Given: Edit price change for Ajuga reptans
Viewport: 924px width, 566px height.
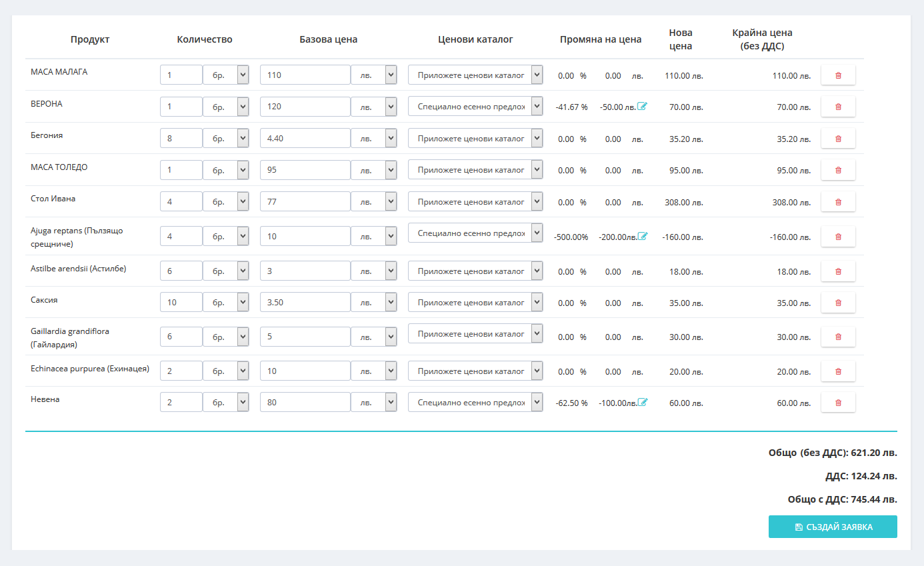Looking at the screenshot, I should point(642,236).
